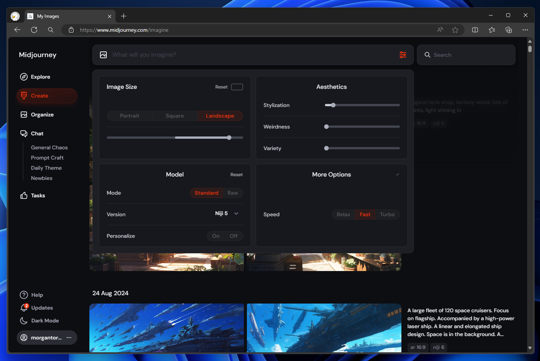The height and width of the screenshot is (361, 540).
Task: Click the browser search icon in toolbar
Action: 51,30
